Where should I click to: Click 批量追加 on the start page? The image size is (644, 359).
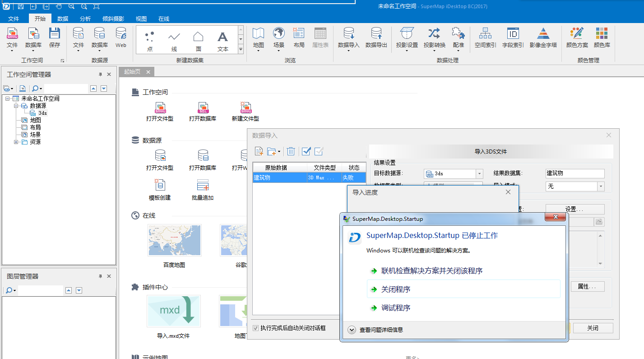pyautogui.click(x=203, y=190)
